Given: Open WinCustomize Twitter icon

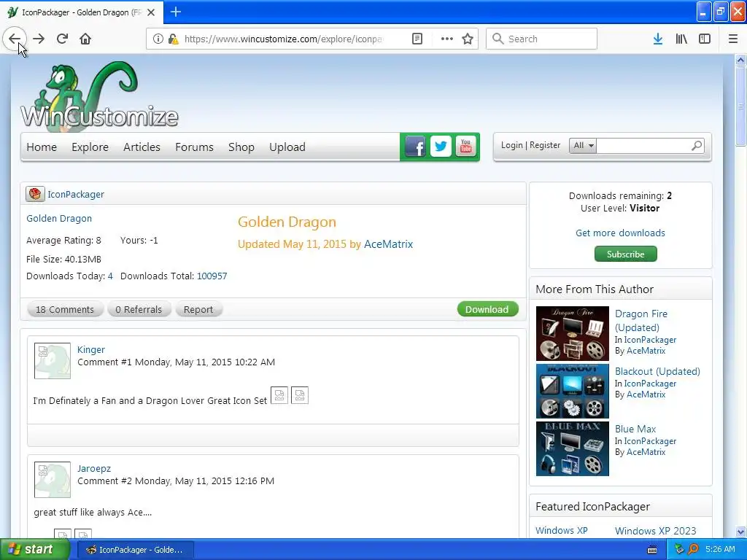Looking at the screenshot, I should tap(441, 147).
